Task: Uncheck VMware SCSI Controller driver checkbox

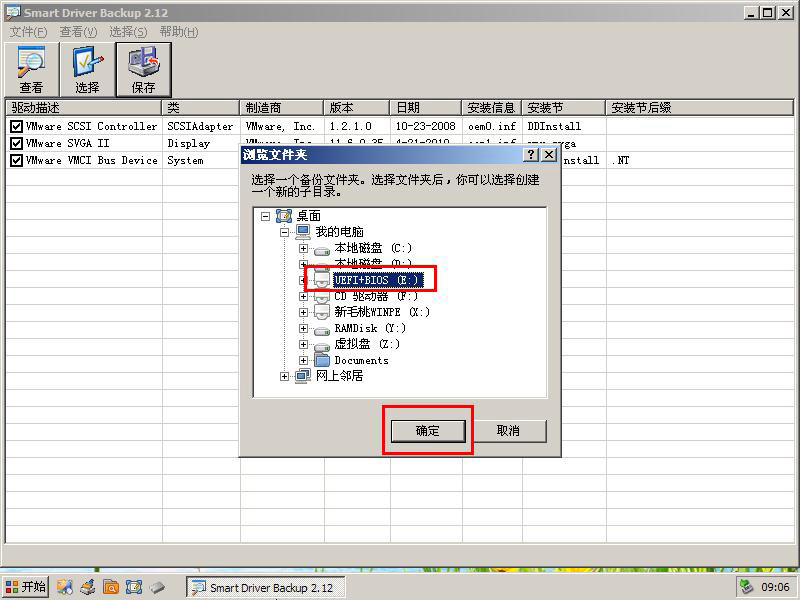Action: [x=16, y=126]
